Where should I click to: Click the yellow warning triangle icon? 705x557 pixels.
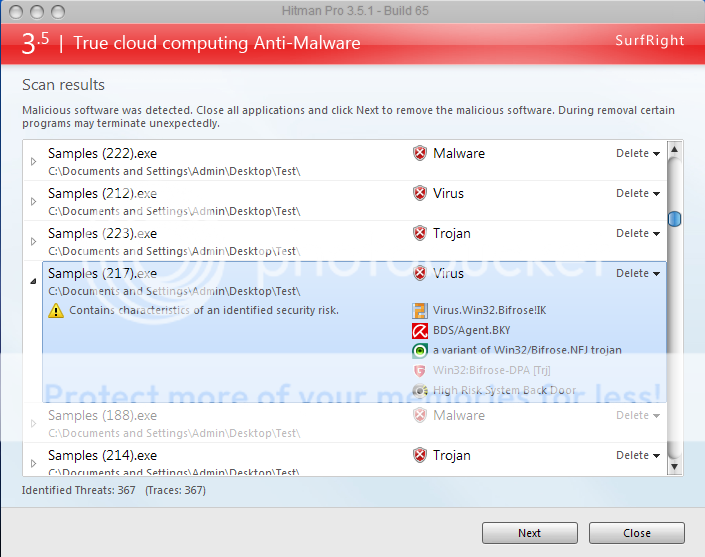[x=56, y=310]
